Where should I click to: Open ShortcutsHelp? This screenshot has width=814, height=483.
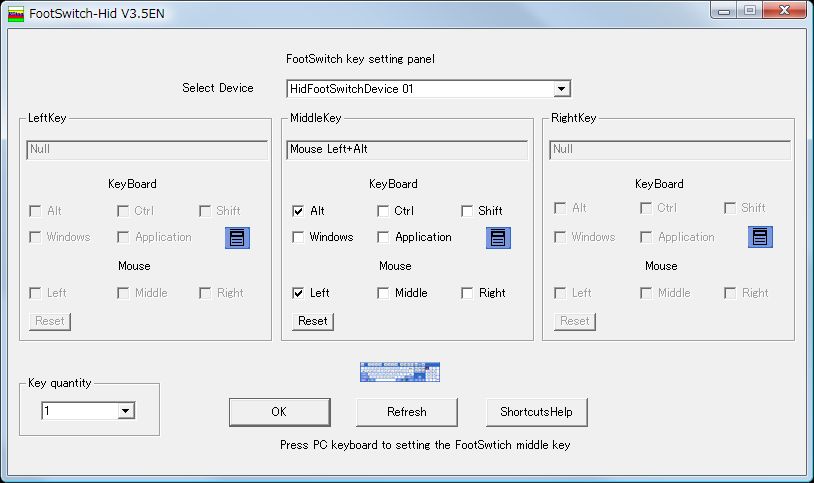[536, 412]
